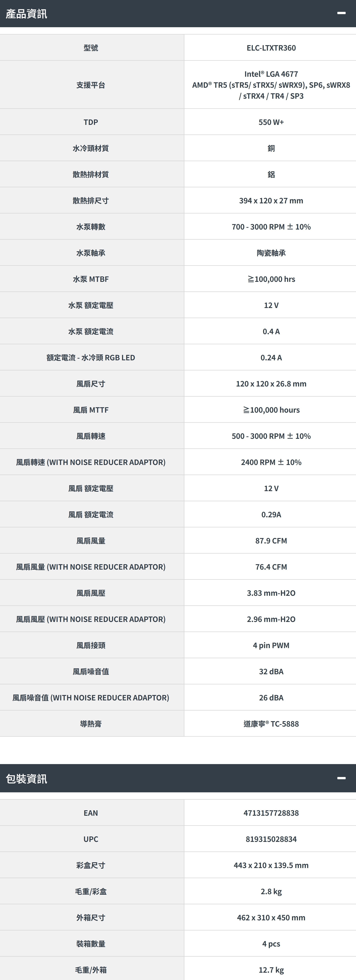Click the 支援平台 row label
The image size is (356, 980).
click(x=91, y=85)
